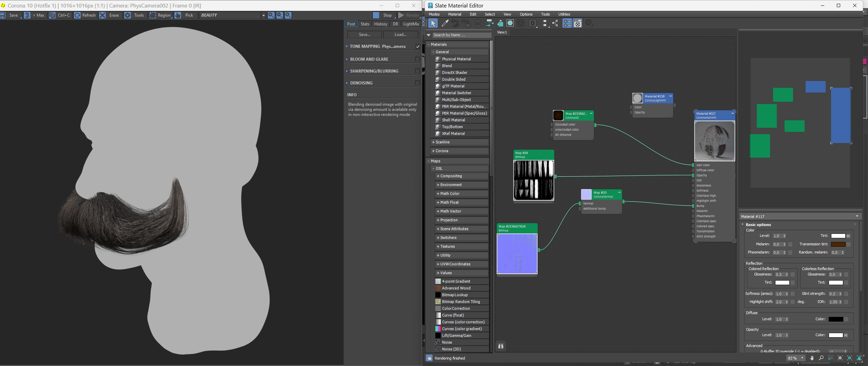
Task: Click the Physical Material entry in browser
Action: (456, 59)
